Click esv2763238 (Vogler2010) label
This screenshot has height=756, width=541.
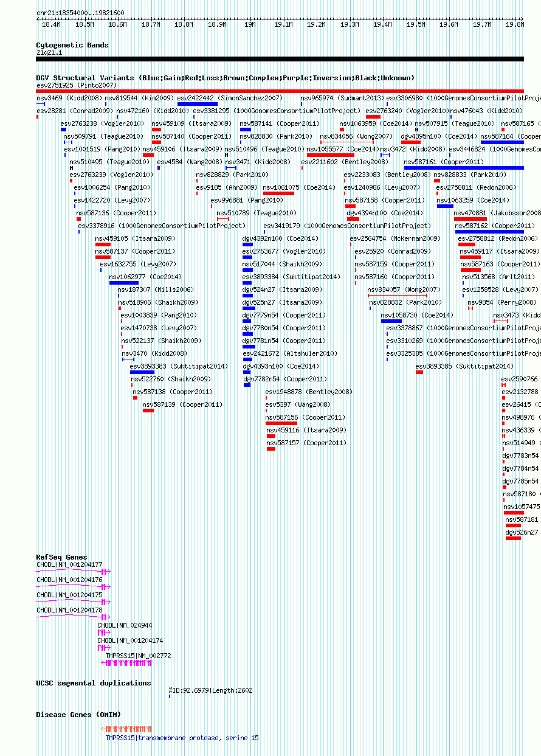point(102,123)
